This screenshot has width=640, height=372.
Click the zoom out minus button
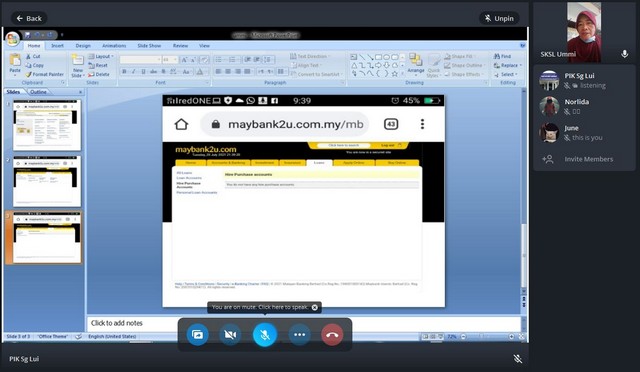point(463,336)
